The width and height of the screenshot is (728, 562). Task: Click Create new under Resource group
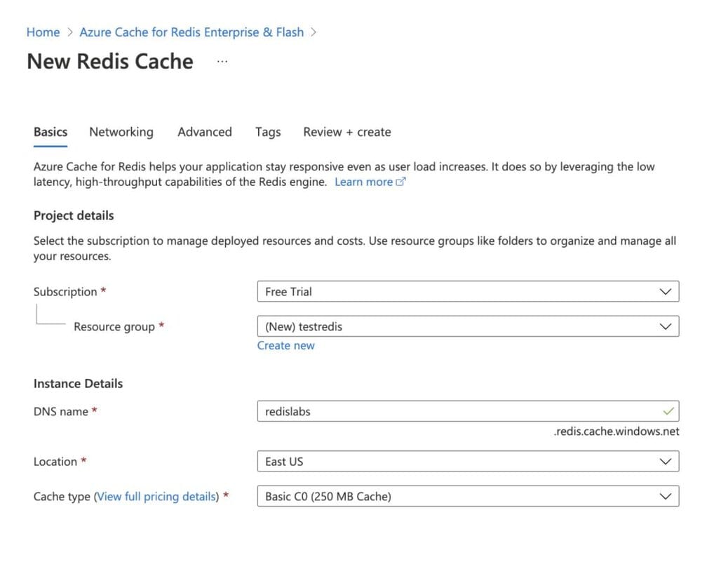point(285,345)
